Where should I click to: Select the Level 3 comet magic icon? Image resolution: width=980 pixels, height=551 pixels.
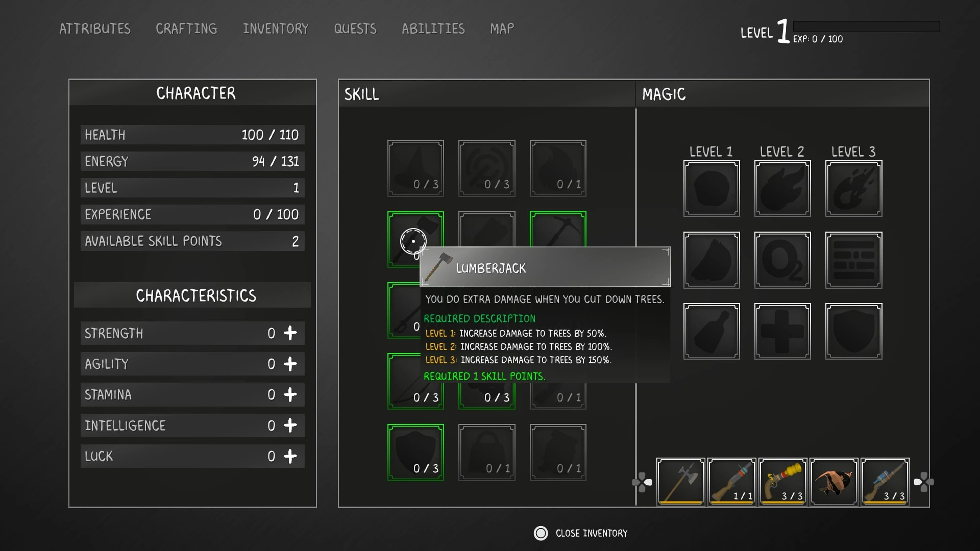coord(853,188)
